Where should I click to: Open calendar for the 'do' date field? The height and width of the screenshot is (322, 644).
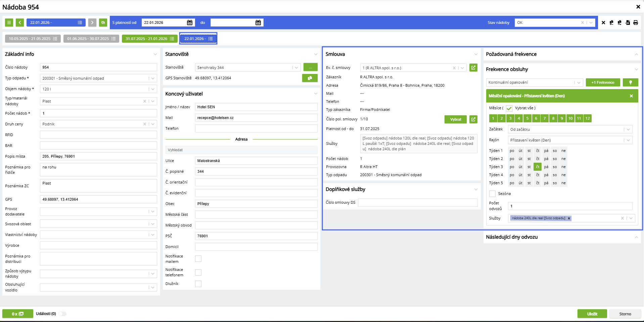point(258,23)
